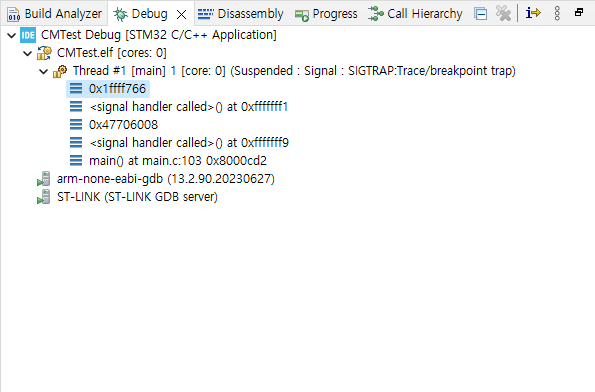Switch to the Build Analyzer tab
The width and height of the screenshot is (595, 392).
click(x=55, y=14)
